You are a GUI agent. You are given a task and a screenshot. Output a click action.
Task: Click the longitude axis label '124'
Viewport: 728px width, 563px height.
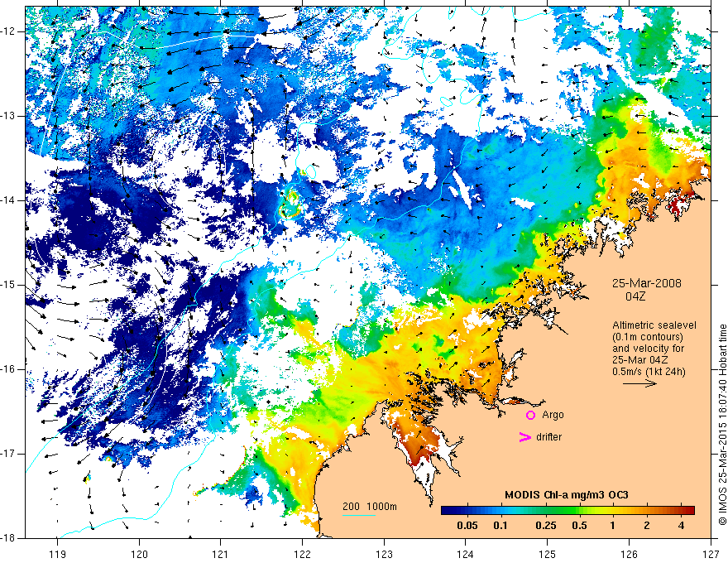coord(466,554)
